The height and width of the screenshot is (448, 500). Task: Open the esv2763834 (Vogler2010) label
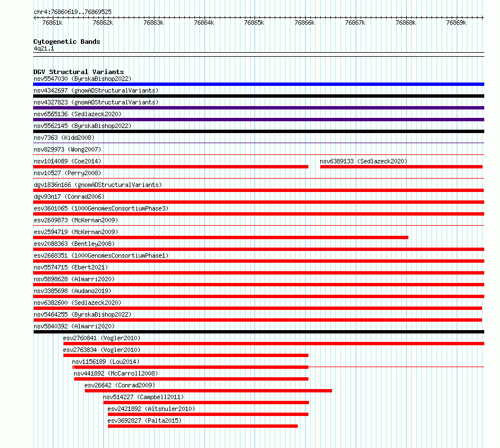(x=102, y=350)
